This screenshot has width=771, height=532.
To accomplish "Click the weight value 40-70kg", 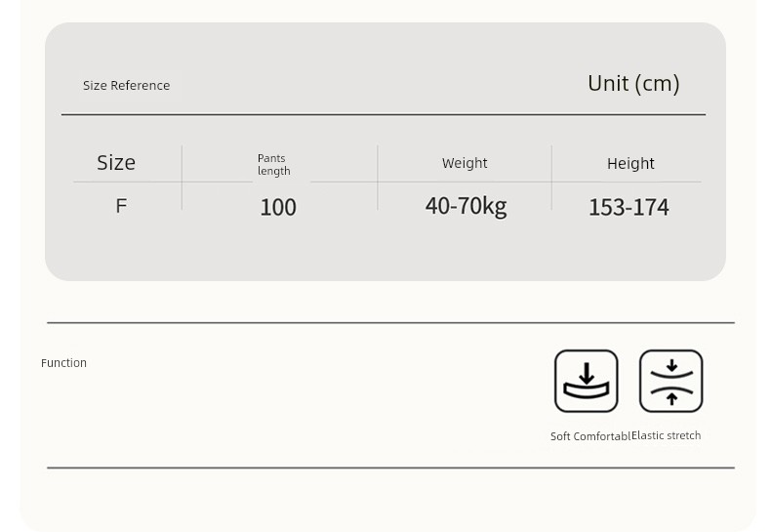I will point(467,207).
